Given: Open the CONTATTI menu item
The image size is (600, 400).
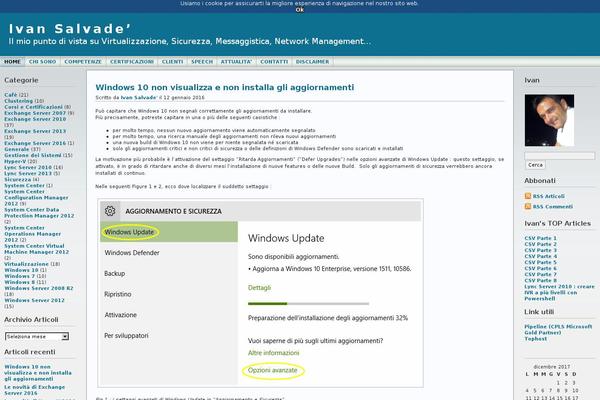Looking at the screenshot, I should 274,62.
